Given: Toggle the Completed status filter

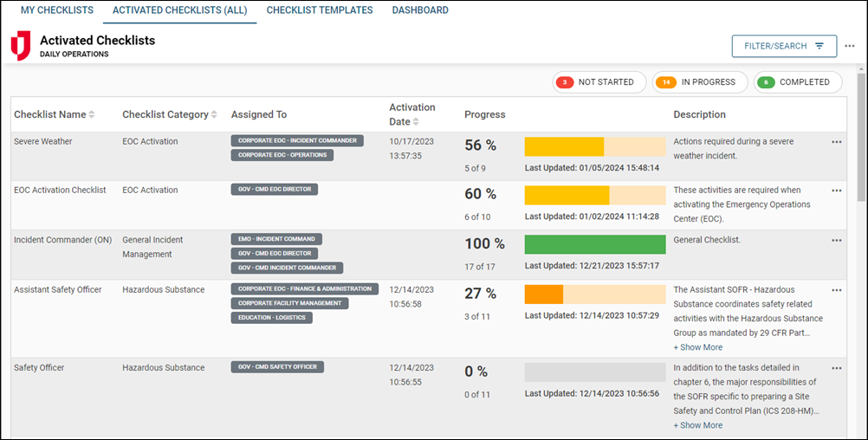Looking at the screenshot, I should coord(797,82).
